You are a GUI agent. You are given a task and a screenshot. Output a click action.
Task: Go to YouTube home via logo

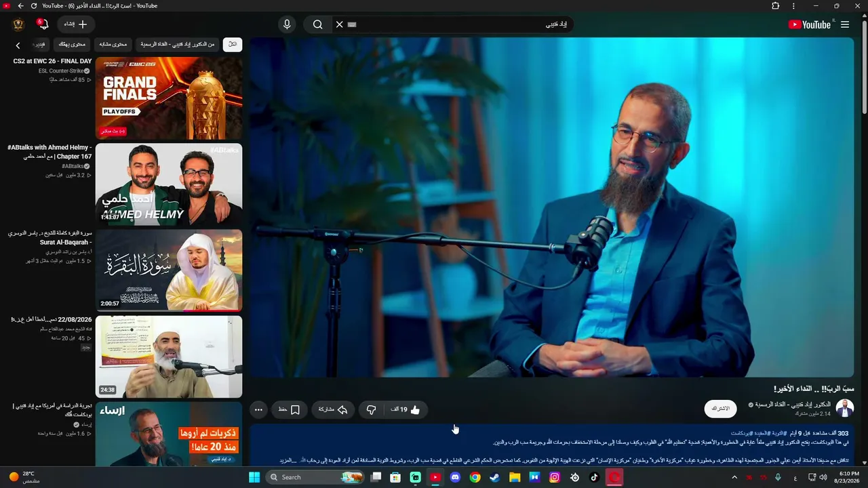(809, 24)
